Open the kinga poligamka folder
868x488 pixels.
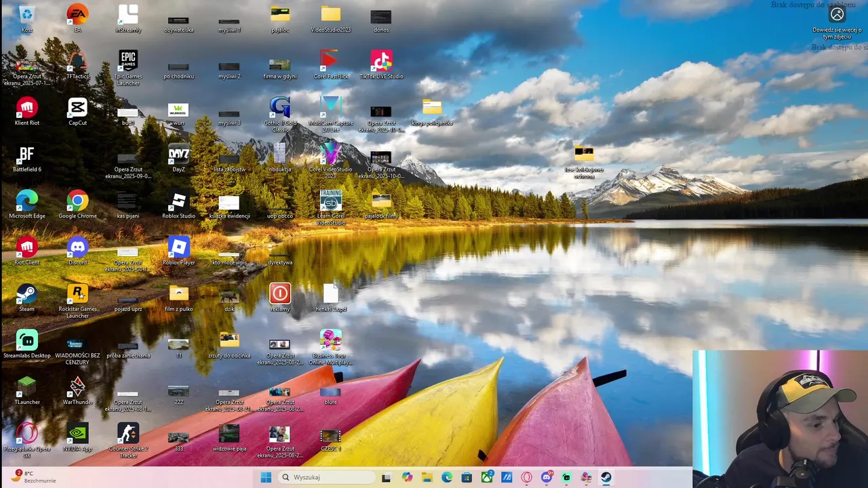(432, 112)
